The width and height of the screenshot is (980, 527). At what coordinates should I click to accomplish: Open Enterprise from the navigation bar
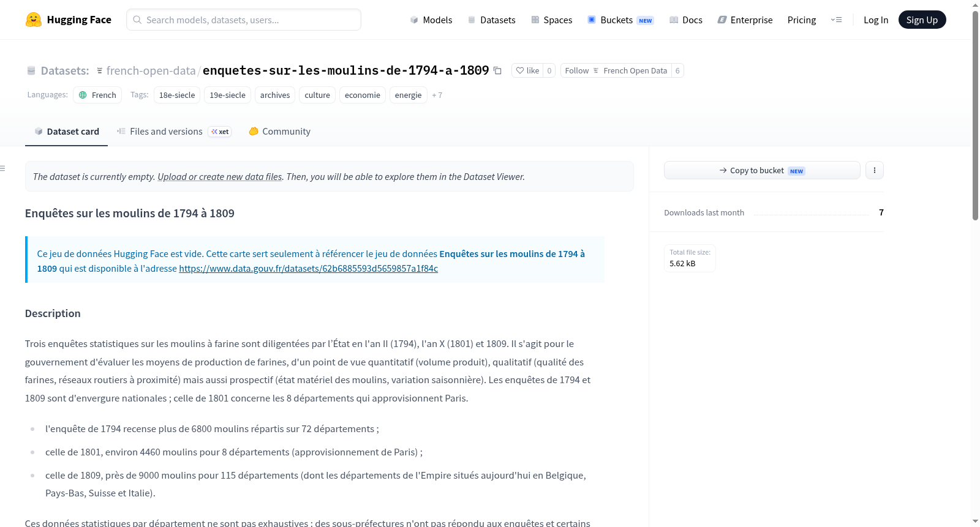pyautogui.click(x=745, y=20)
